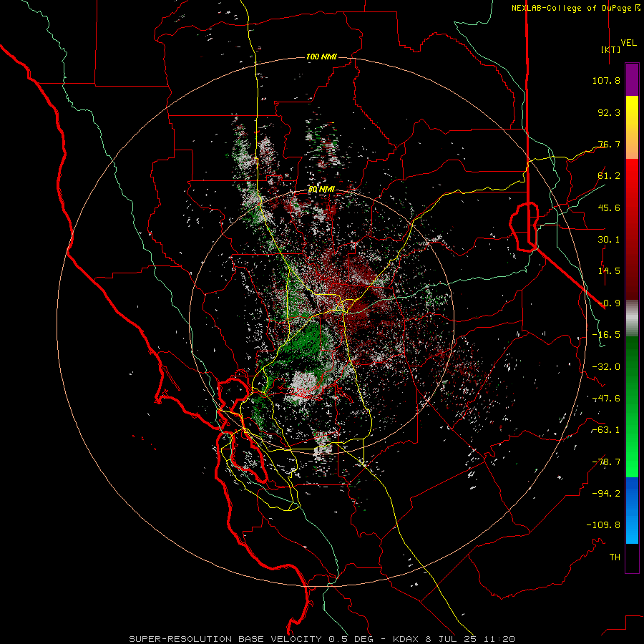The image size is (644, 644).
Task: Click the 76.7 value on the velocity scale
Action: tap(609, 144)
